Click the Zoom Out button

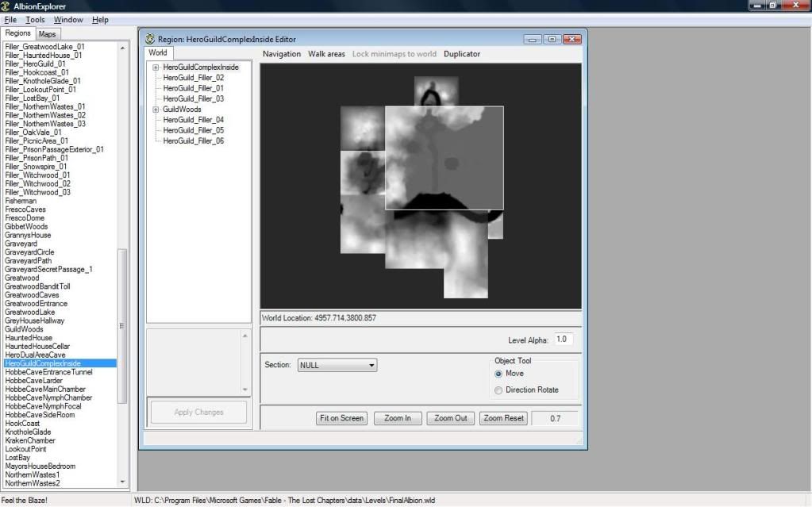(451, 418)
